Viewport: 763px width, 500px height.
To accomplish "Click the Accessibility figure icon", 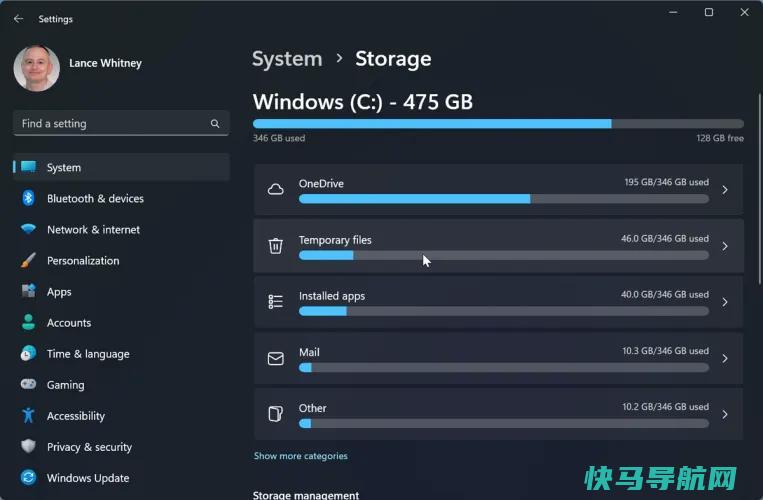I will tap(28, 415).
